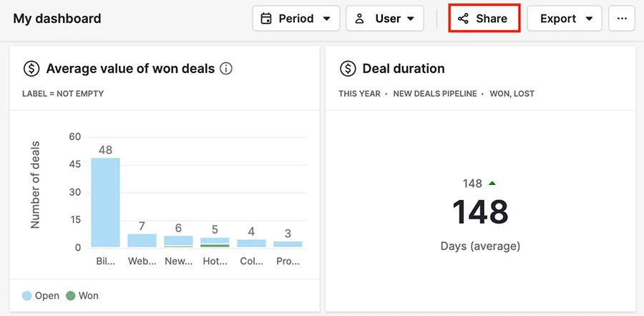Click the LABEL = NOT EMPTY filter text
This screenshot has height=316, width=644.
click(63, 94)
